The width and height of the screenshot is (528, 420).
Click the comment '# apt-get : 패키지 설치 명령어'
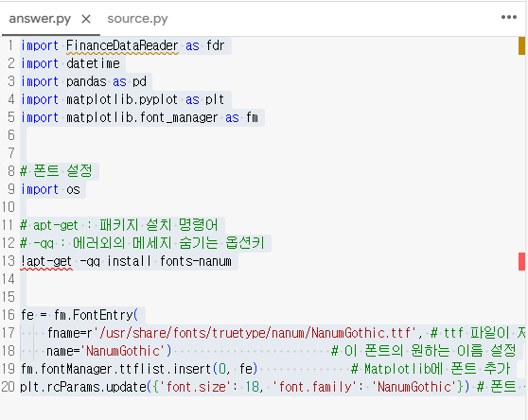(x=119, y=225)
